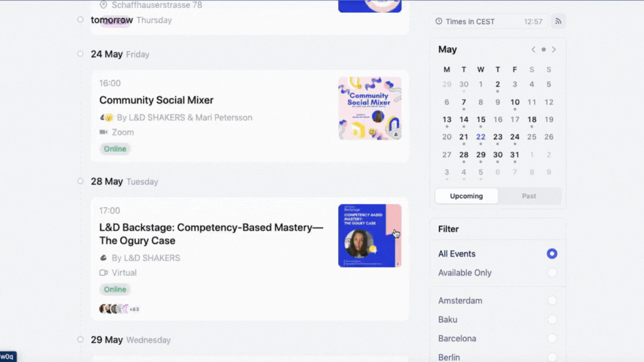Image resolution: width=644 pixels, height=362 pixels.
Task: Open attendee avatars with +83 count
Action: tap(119, 309)
